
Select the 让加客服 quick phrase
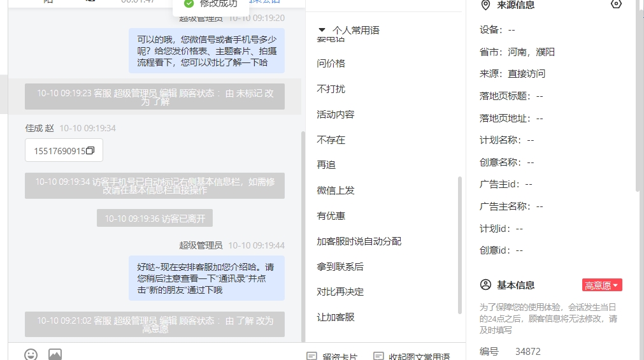pos(336,317)
